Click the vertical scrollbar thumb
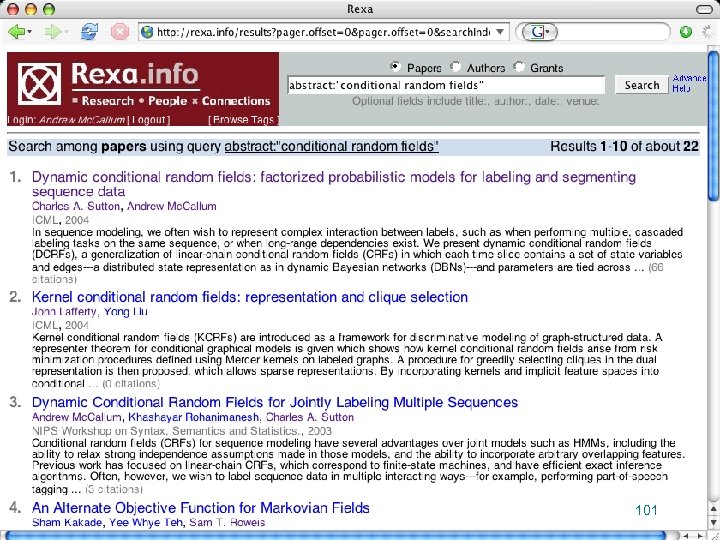 tap(713, 126)
